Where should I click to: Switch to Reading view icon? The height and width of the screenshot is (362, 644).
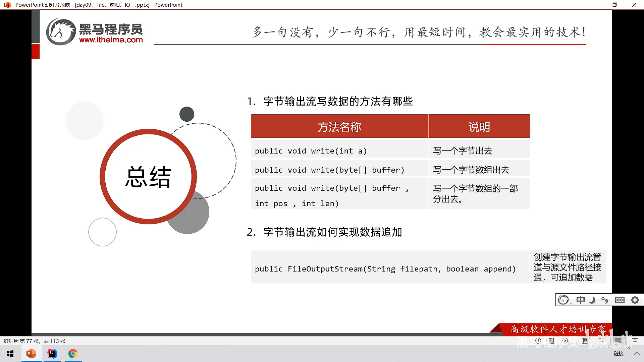[x=618, y=341]
